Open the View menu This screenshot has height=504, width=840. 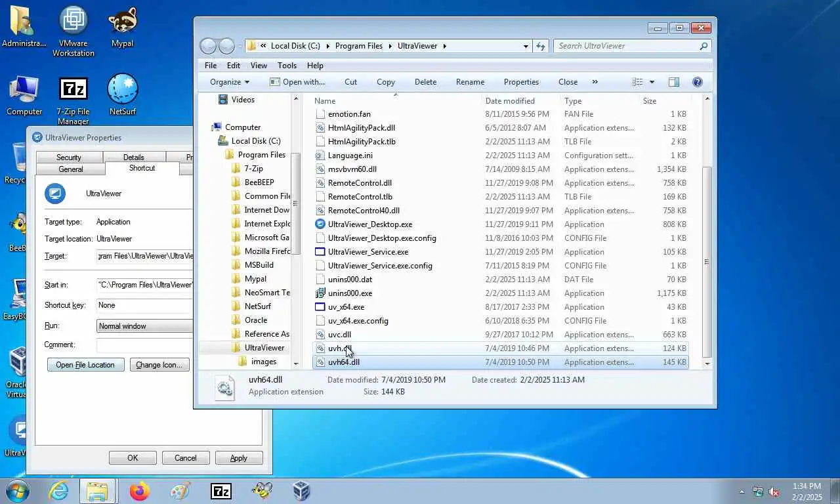coord(259,66)
